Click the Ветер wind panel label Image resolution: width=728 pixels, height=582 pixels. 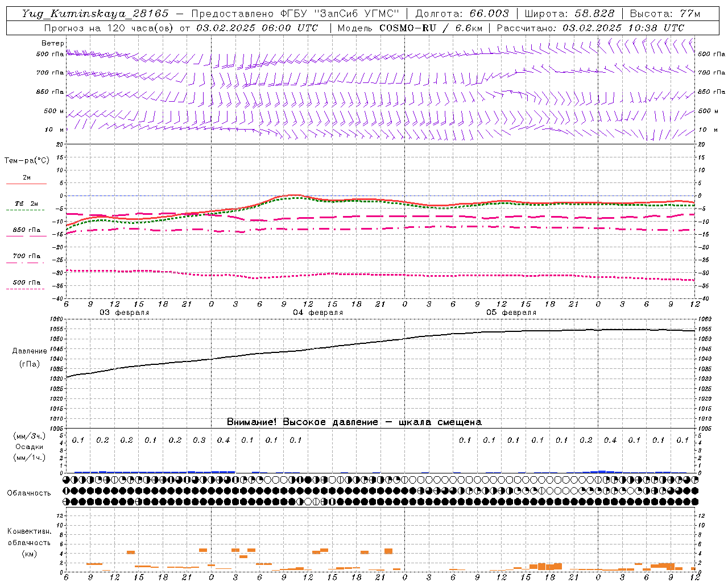point(52,43)
